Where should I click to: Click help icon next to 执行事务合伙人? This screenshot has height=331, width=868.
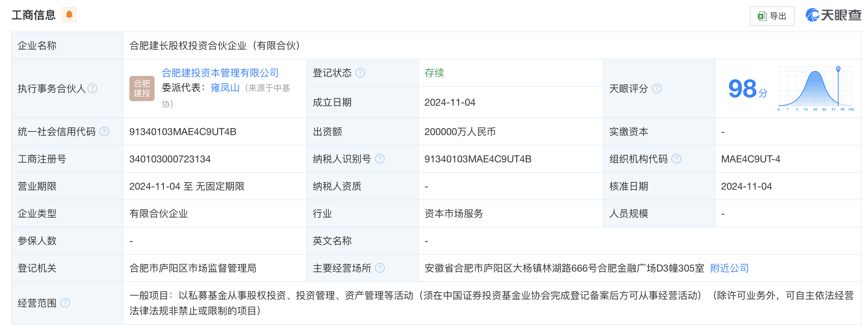tap(92, 89)
